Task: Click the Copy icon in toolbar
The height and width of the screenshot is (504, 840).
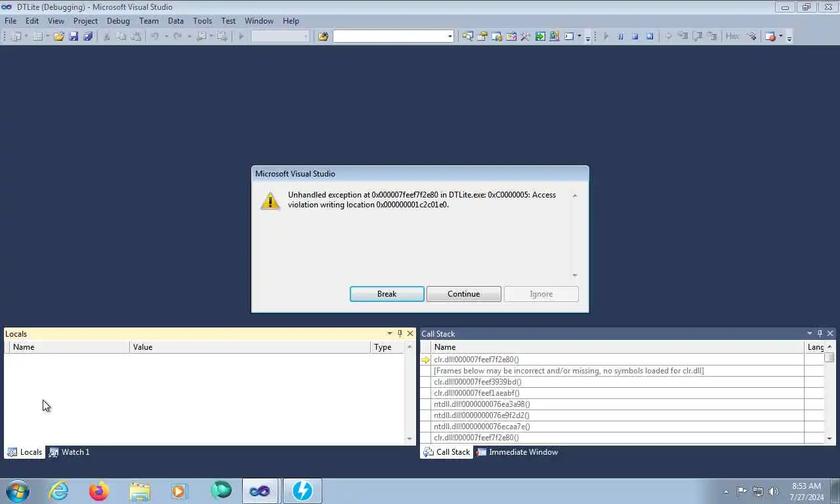Action: (x=121, y=36)
